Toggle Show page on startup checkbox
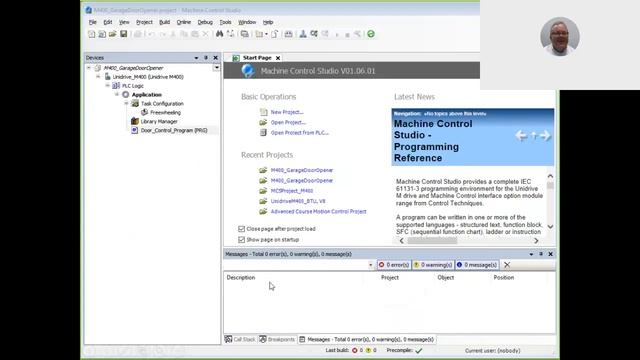The height and width of the screenshot is (360, 640). coord(242,240)
